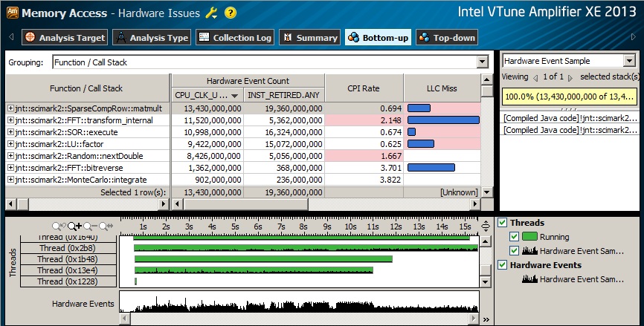Click the Hardware Event Count header
This screenshot has width=644, height=326.
click(248, 81)
